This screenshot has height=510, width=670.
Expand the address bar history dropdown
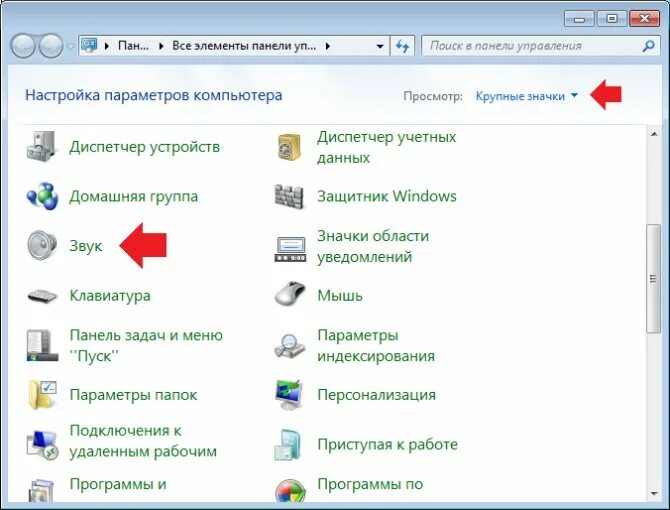coord(379,46)
